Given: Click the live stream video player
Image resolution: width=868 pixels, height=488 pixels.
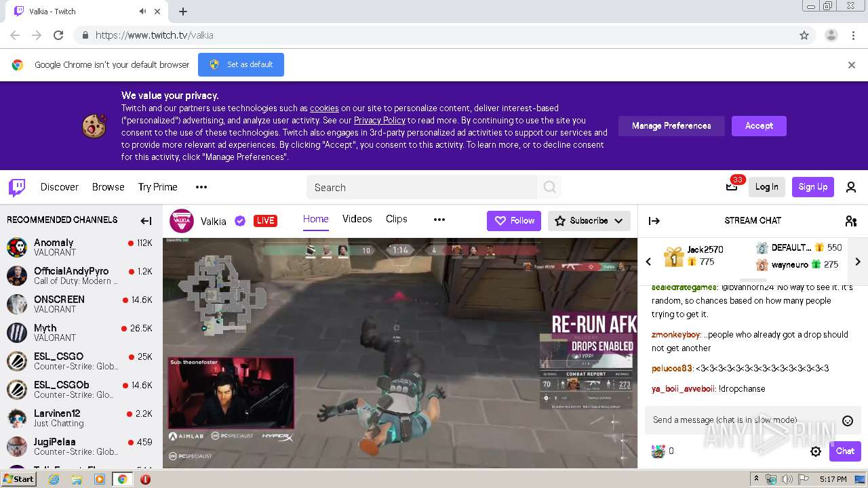Looking at the screenshot, I should (400, 353).
